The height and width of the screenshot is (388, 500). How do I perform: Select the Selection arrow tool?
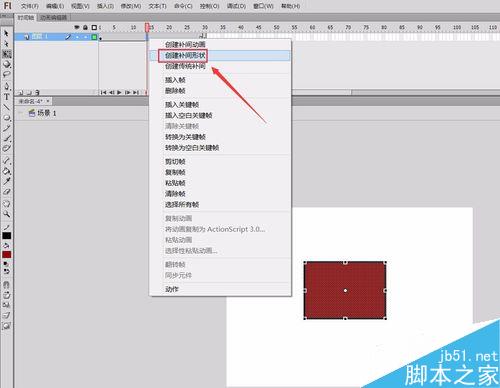tap(6, 33)
